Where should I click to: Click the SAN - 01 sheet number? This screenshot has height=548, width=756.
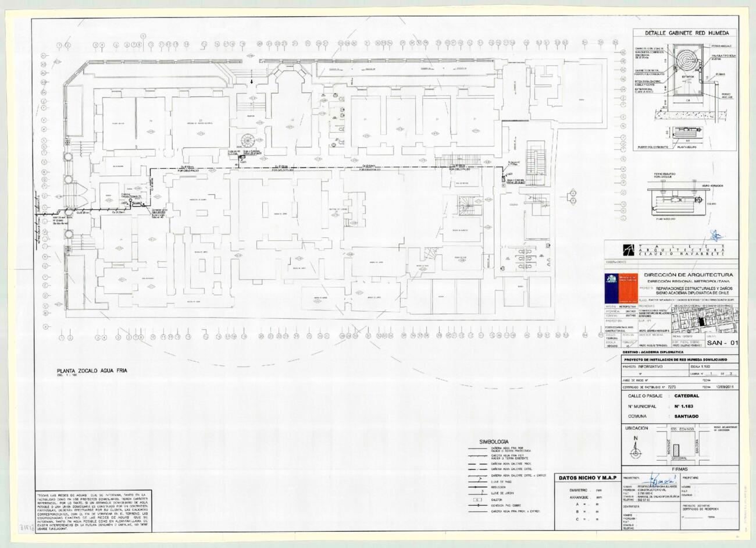pyautogui.click(x=723, y=343)
